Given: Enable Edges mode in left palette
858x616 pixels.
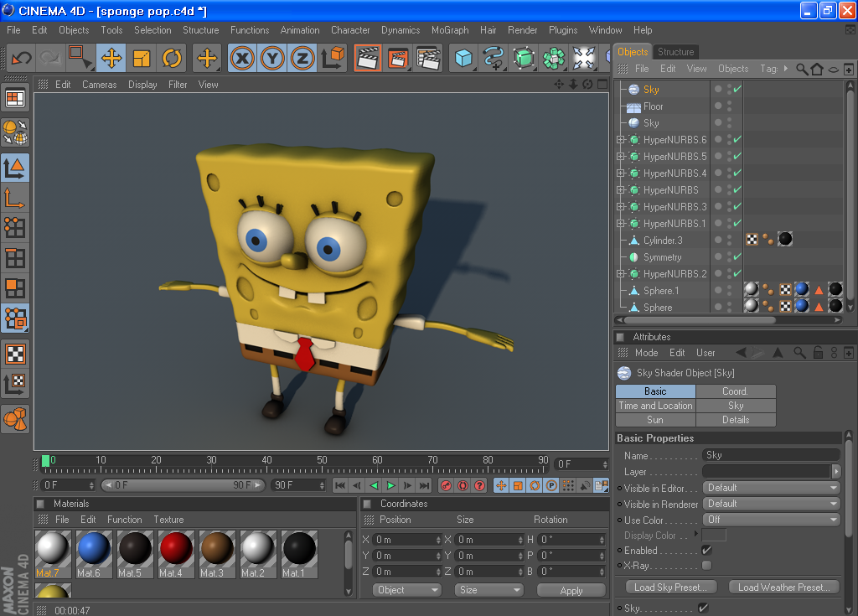Looking at the screenshot, I should click(x=15, y=258).
